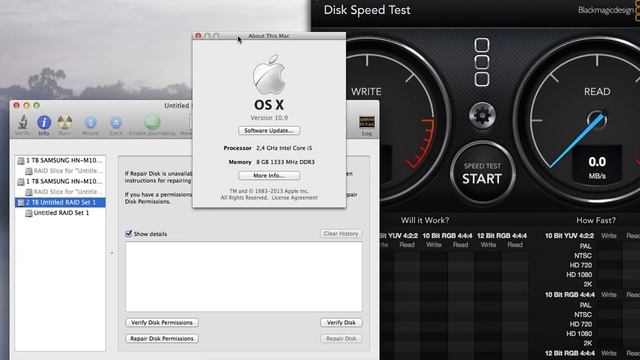Viewport: 640px width, 360px height.
Task: Click the Burn toolbar icon
Action: [64, 124]
